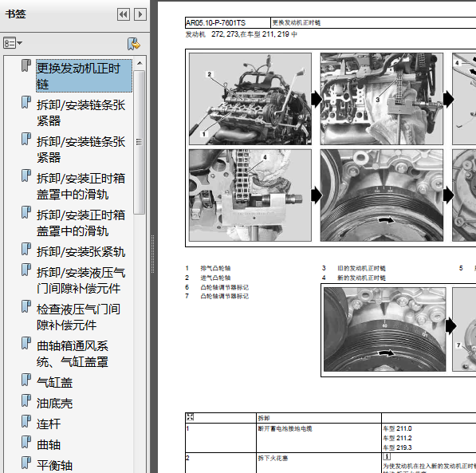476x473 pixels.
Task: Click the expand panel right-arrow button
Action: point(140,14)
